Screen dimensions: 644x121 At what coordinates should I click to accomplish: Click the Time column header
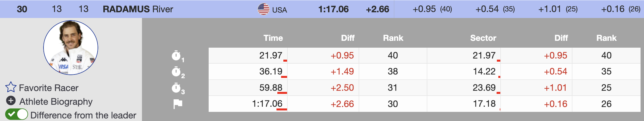pyautogui.click(x=273, y=38)
